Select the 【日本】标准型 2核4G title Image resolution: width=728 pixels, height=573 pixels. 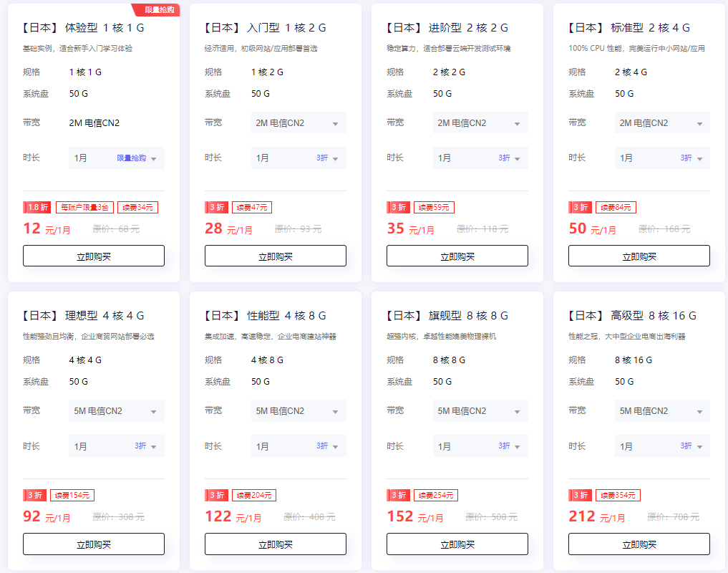click(x=629, y=28)
